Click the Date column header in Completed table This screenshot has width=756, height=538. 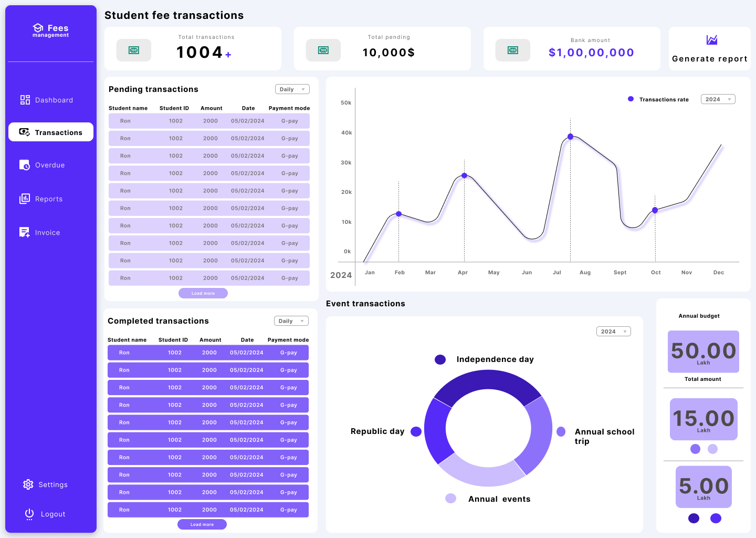pos(247,340)
